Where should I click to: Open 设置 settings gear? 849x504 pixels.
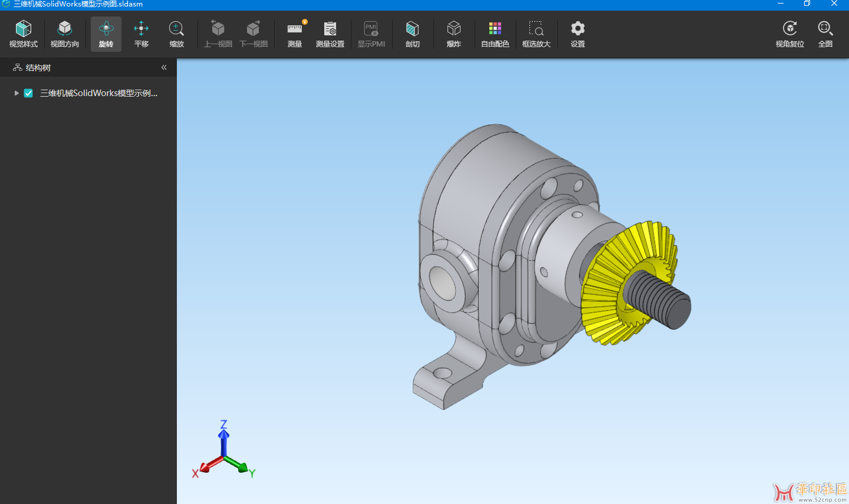(578, 34)
